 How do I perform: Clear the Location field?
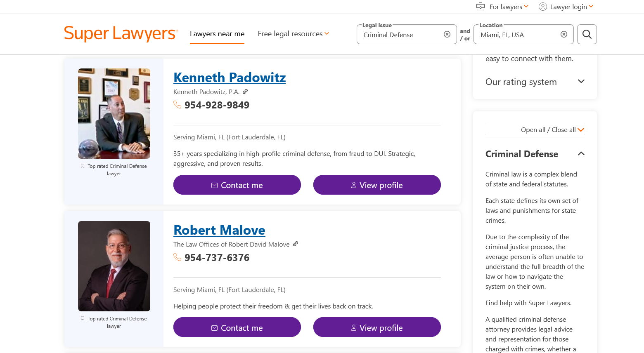point(563,34)
